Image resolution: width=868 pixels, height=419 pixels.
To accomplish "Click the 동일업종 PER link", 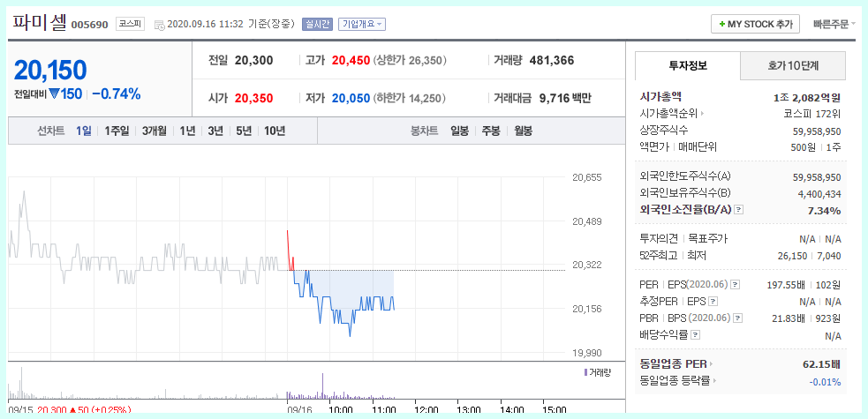I will tap(673, 364).
